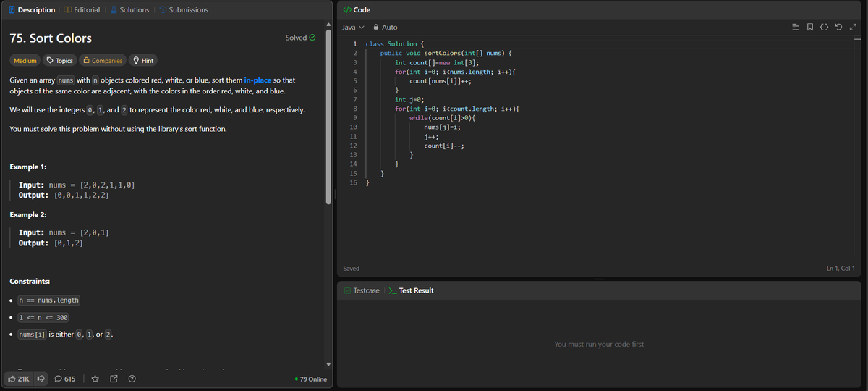Click 'You must run your code first' message
The width and height of the screenshot is (868, 391).
coord(599,345)
